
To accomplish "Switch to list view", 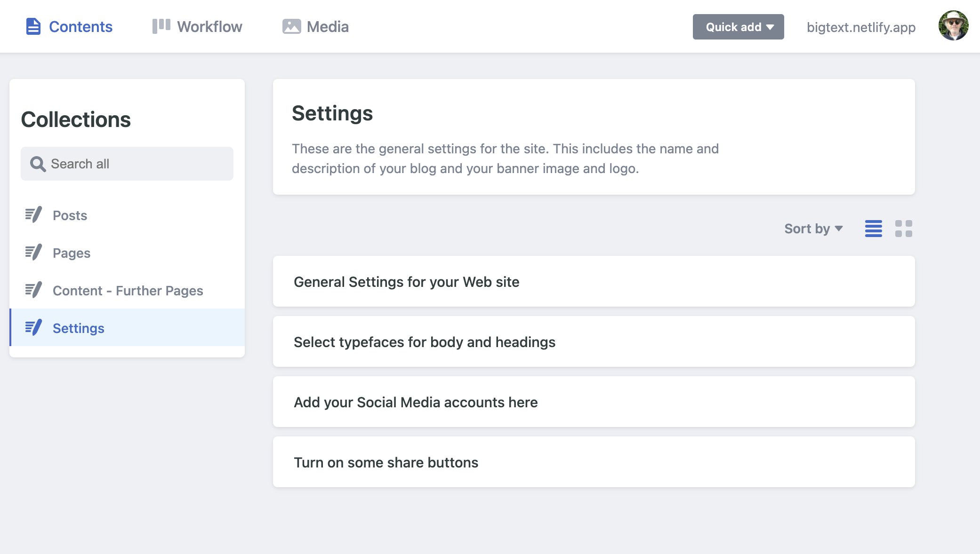I will click(x=874, y=229).
